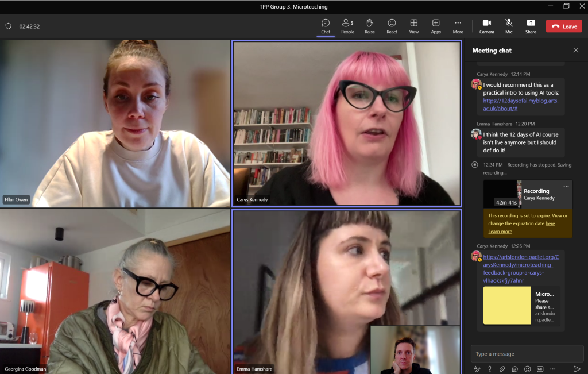588x374 pixels.
Task: Close the Meeting chat panel
Action: click(x=575, y=50)
